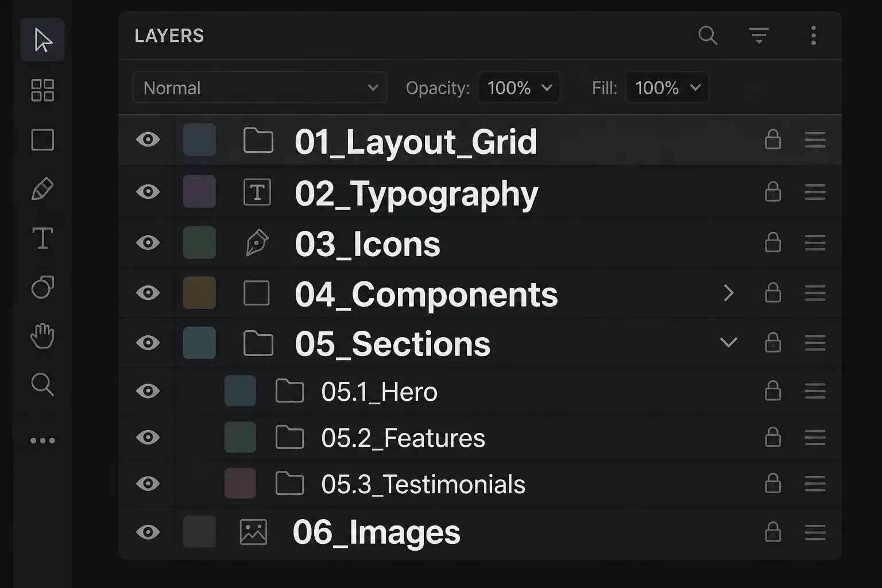The image size is (882, 588).
Task: Select the Shapes tool in sidebar
Action: [x=42, y=287]
